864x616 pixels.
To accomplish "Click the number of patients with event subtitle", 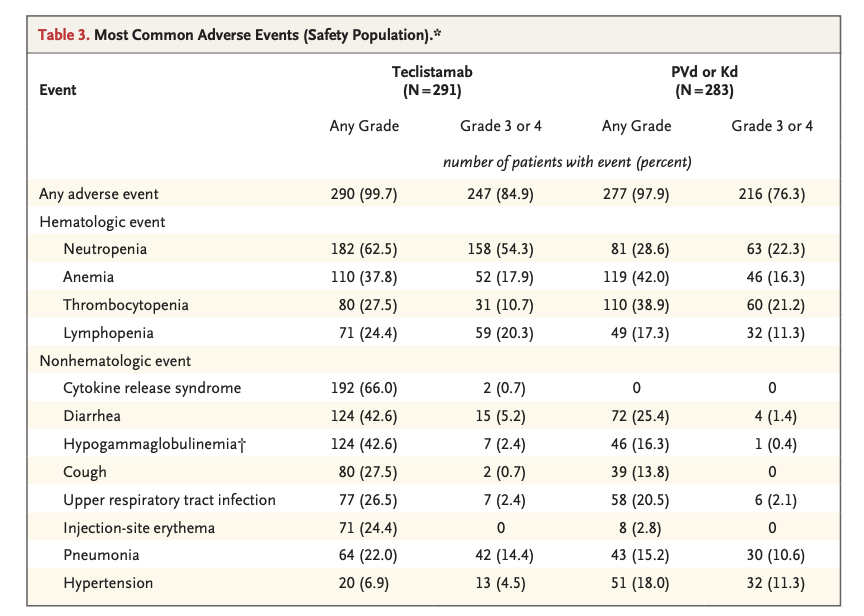I will coord(567,162).
